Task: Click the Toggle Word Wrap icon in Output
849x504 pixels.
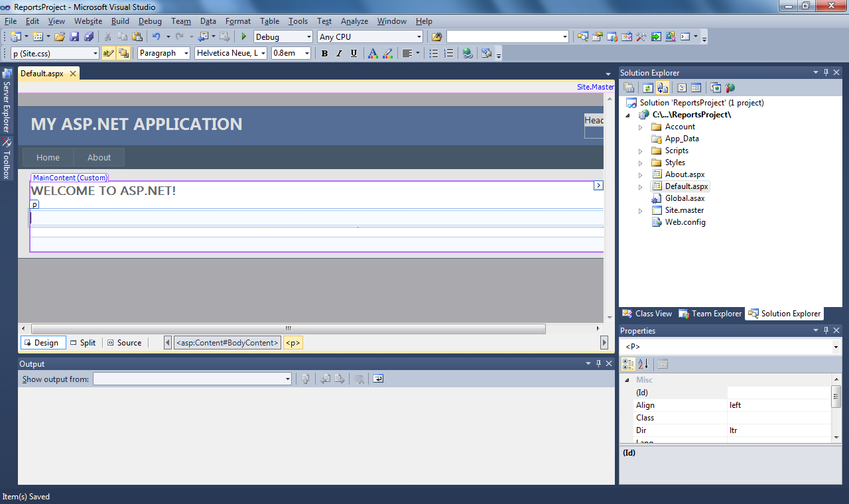Action: tap(377, 379)
